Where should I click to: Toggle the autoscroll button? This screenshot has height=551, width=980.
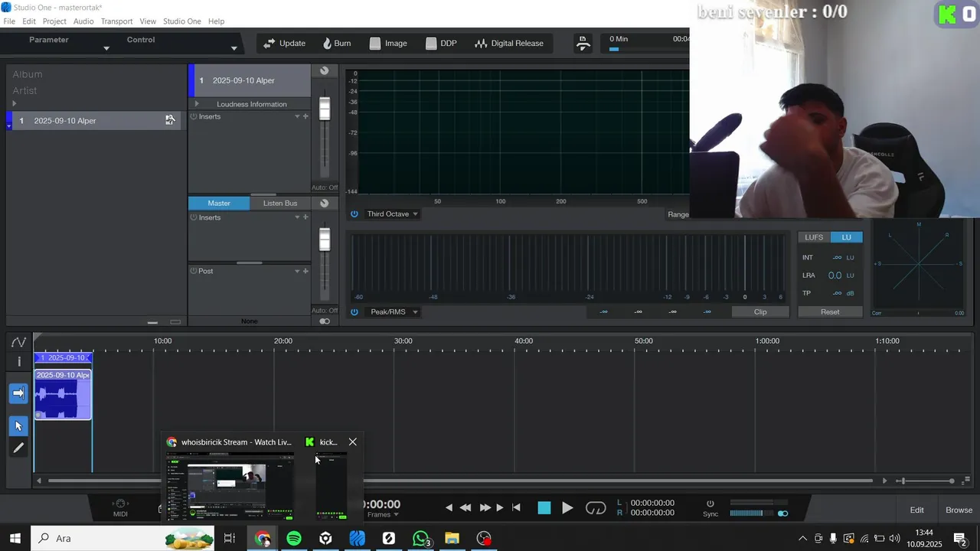click(18, 393)
